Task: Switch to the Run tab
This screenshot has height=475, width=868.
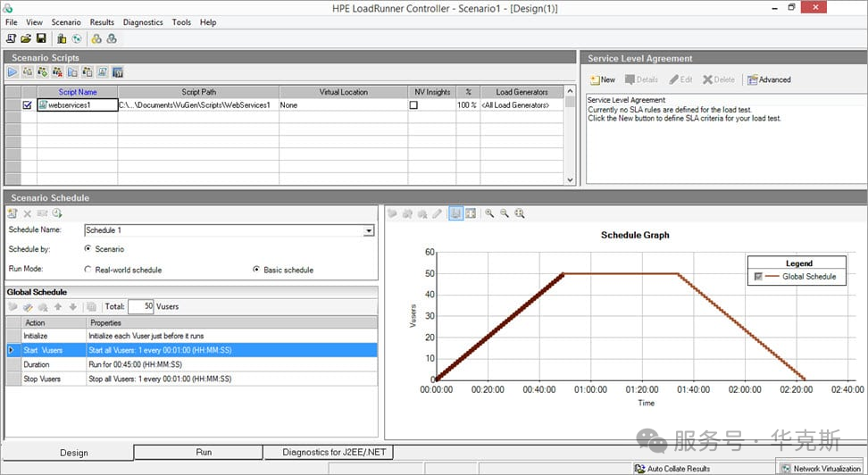Action: coord(198,453)
